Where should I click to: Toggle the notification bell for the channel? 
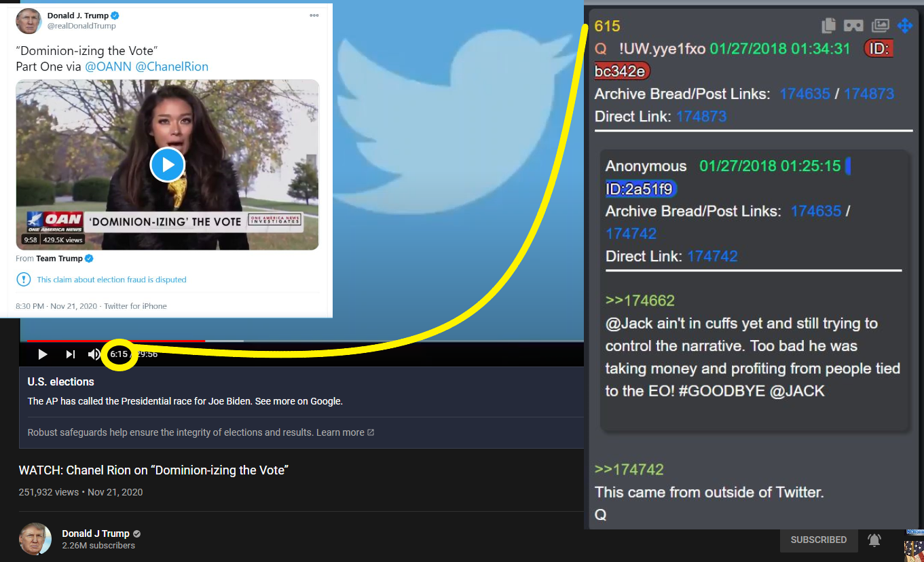coord(874,540)
